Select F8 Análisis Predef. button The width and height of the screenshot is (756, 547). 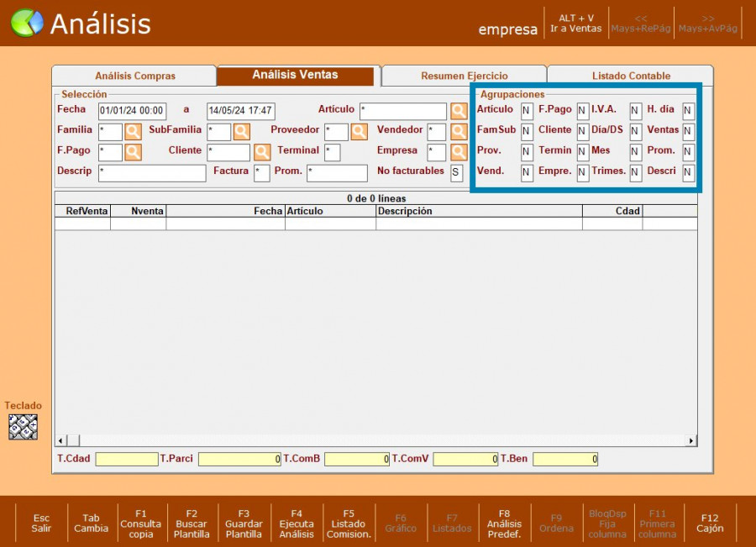click(x=504, y=523)
